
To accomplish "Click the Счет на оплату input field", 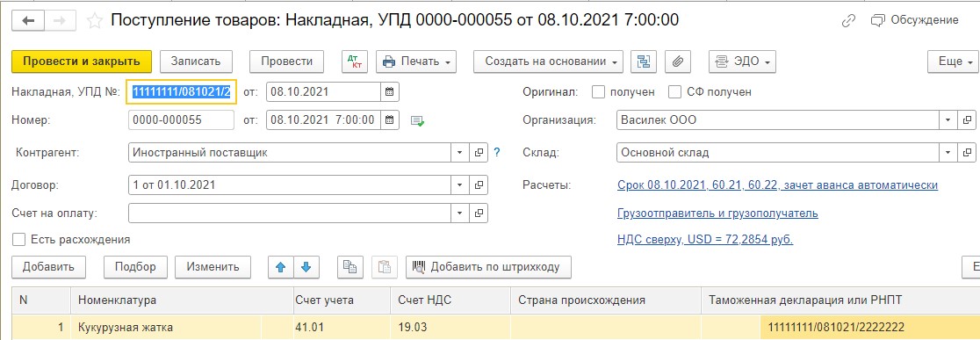I will (x=290, y=213).
